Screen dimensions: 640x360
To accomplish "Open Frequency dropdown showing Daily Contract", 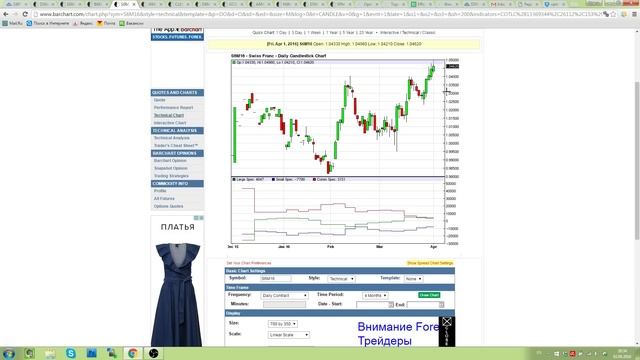I will [x=284, y=296].
